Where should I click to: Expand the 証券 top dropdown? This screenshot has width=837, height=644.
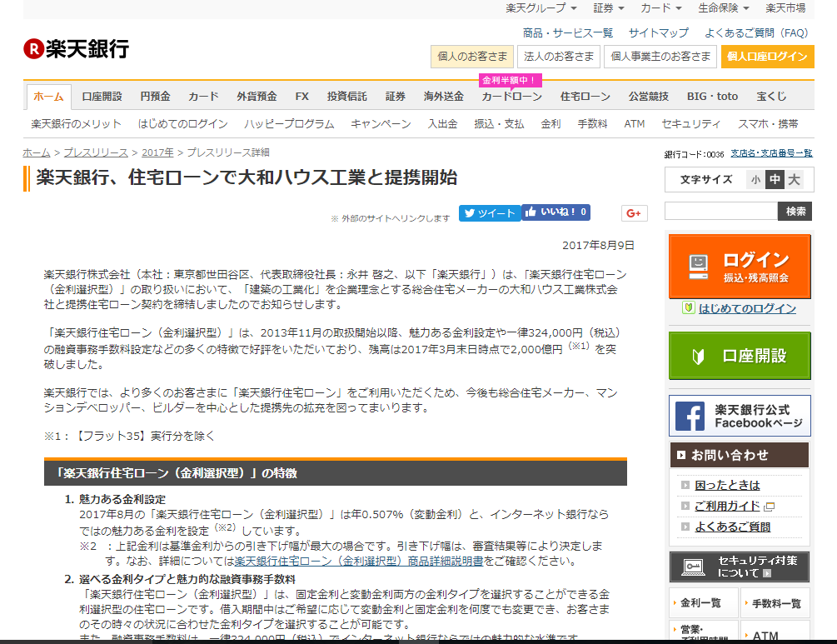coord(609,8)
